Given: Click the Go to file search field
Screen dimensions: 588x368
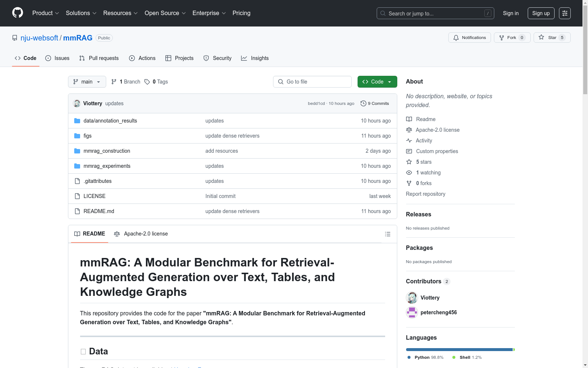Looking at the screenshot, I should [x=312, y=82].
